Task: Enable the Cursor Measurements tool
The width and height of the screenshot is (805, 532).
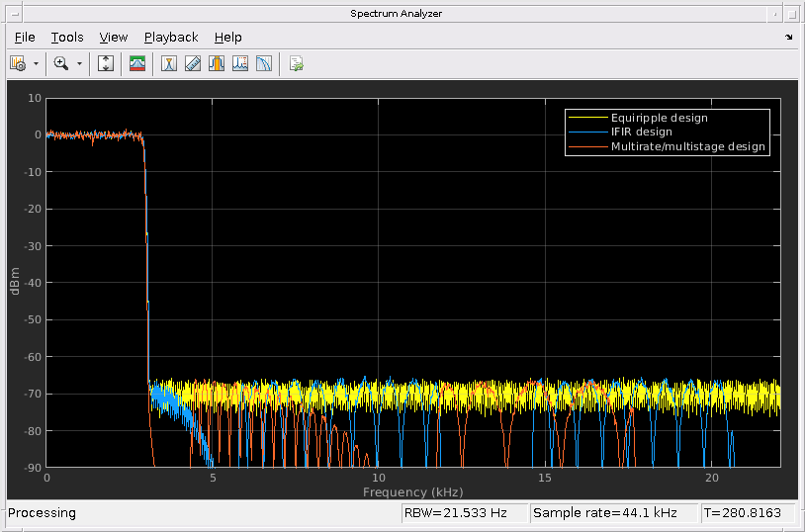Action: pyautogui.click(x=169, y=63)
